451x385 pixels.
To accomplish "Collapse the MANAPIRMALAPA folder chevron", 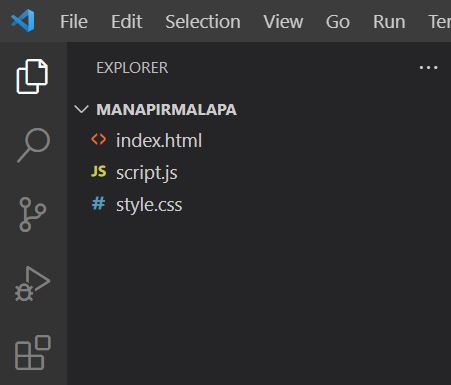I will tap(81, 109).
